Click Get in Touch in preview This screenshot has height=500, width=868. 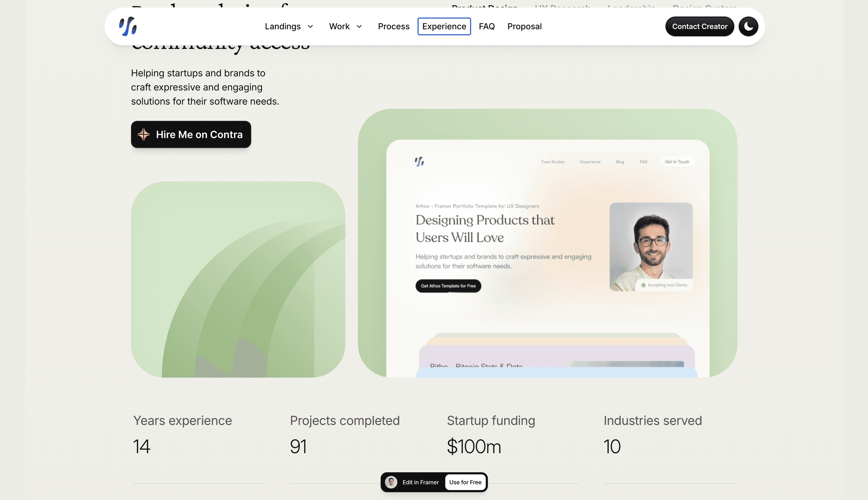(x=676, y=162)
